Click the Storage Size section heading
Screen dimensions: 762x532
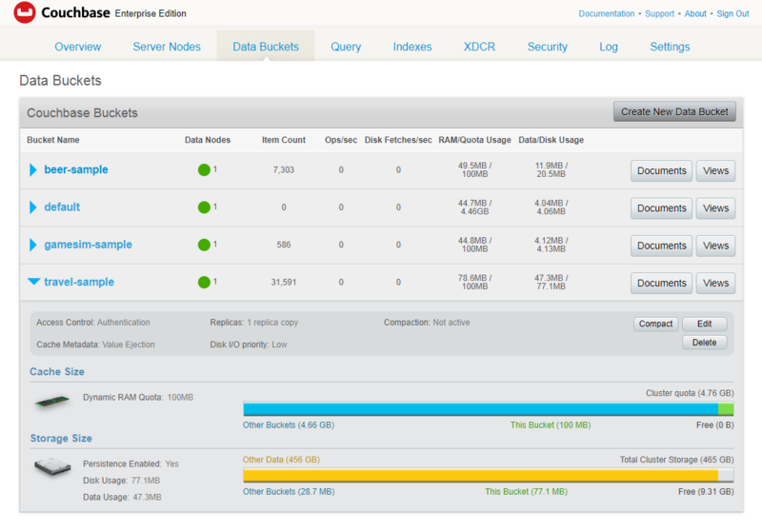tap(61, 439)
